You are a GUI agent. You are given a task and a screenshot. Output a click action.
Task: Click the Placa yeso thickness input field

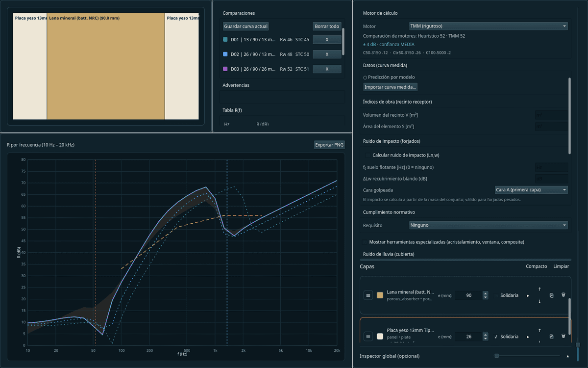pos(468,337)
